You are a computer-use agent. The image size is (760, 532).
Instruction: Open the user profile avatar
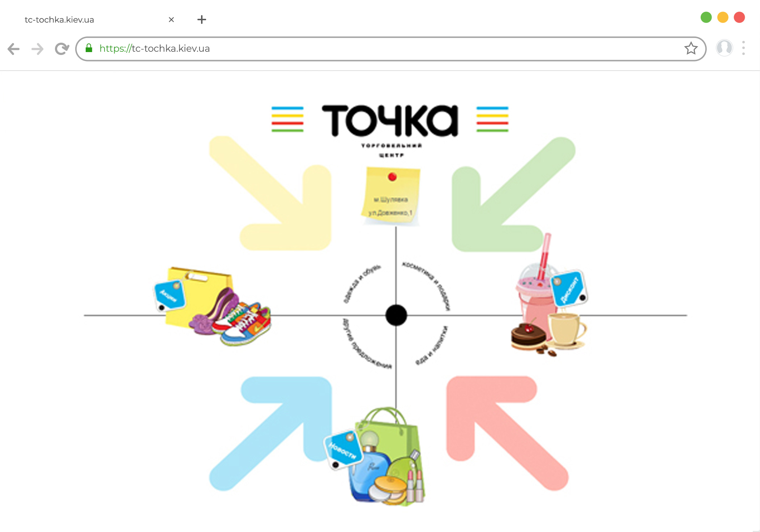point(724,48)
